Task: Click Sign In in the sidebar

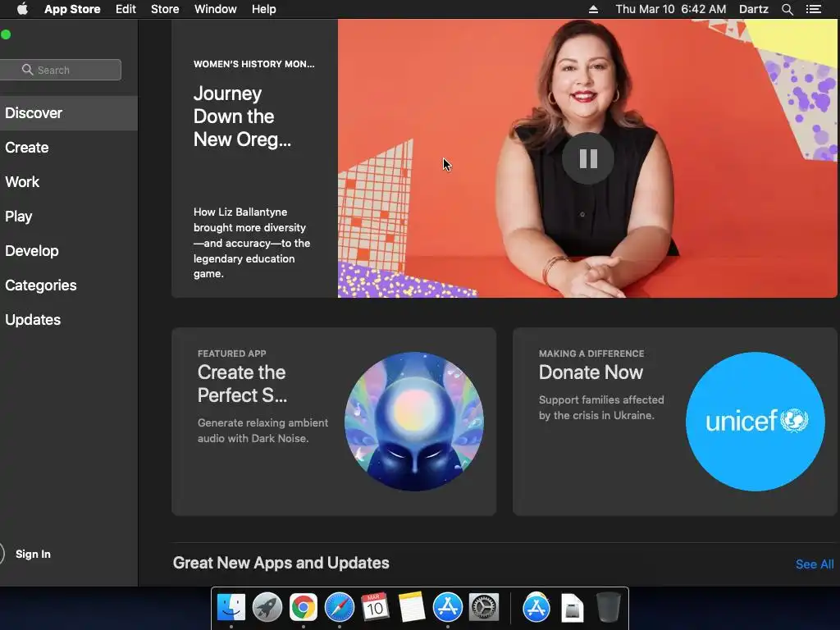Action: pyautogui.click(x=33, y=554)
